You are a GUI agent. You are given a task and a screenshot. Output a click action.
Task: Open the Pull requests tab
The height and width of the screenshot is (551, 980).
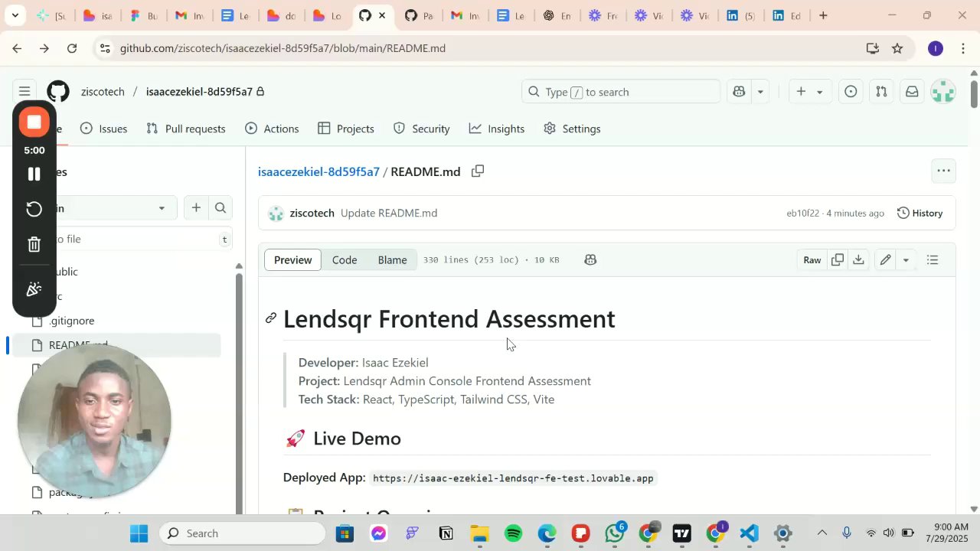coord(186,129)
